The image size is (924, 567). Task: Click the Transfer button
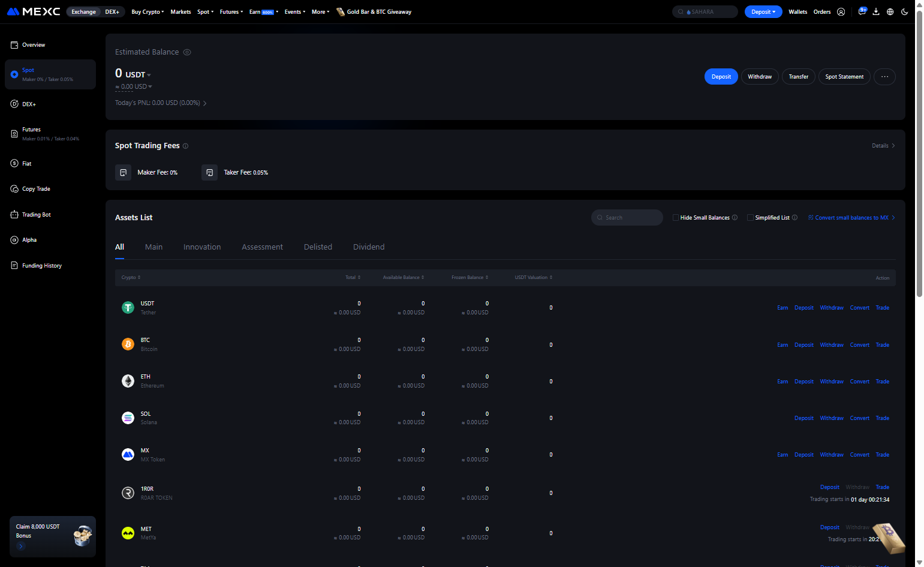799,77
